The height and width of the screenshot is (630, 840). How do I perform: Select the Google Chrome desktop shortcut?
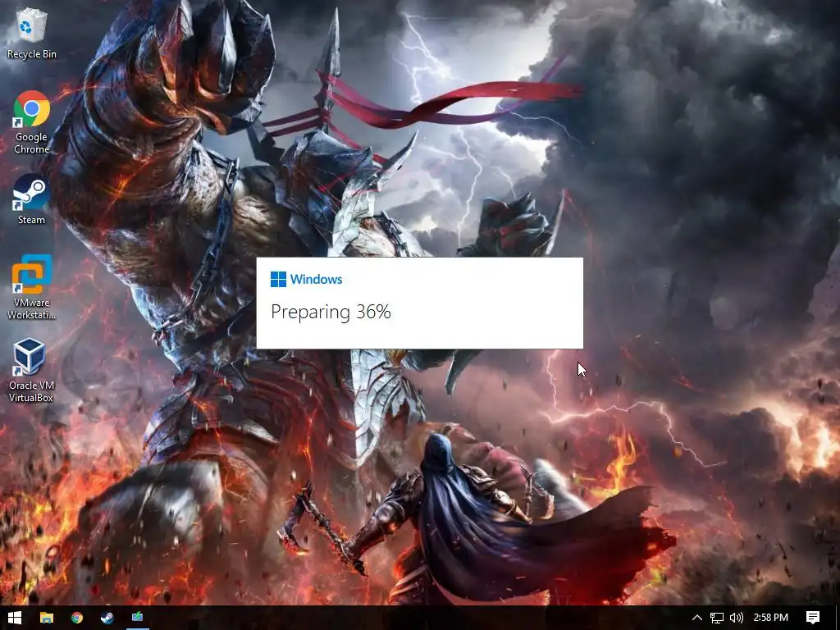click(x=32, y=123)
